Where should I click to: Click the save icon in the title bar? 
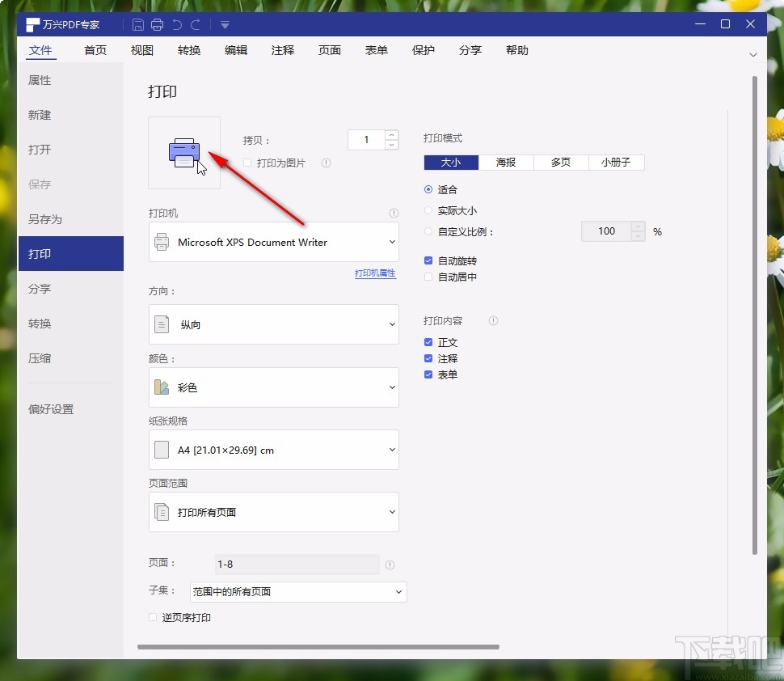137,24
